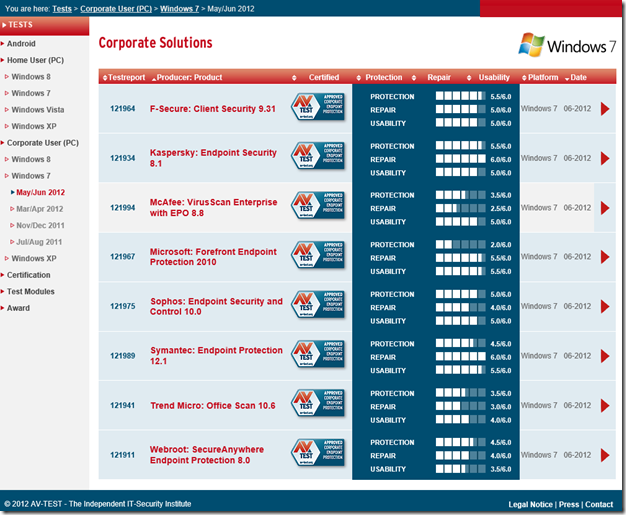Click TESTS sidebar header

tap(44, 25)
